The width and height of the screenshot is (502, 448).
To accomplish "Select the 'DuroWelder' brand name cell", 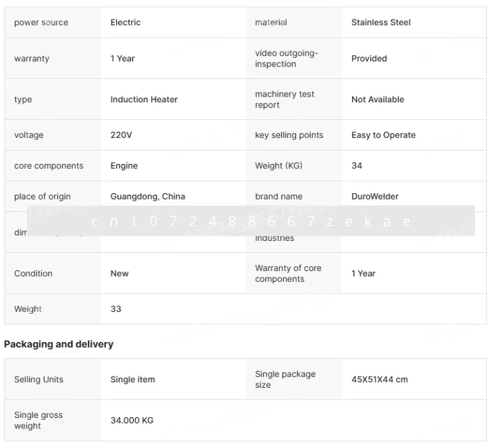I will coord(375,196).
